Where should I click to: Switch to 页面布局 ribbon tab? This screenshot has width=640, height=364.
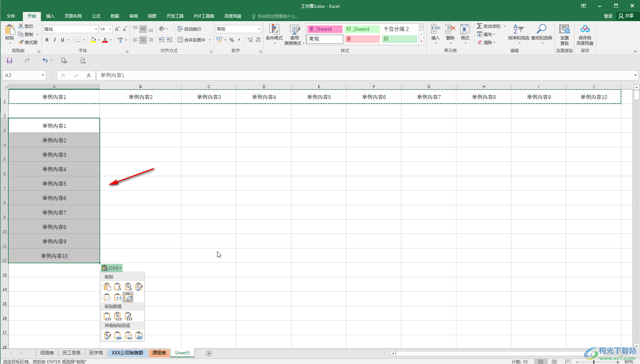coord(73,16)
